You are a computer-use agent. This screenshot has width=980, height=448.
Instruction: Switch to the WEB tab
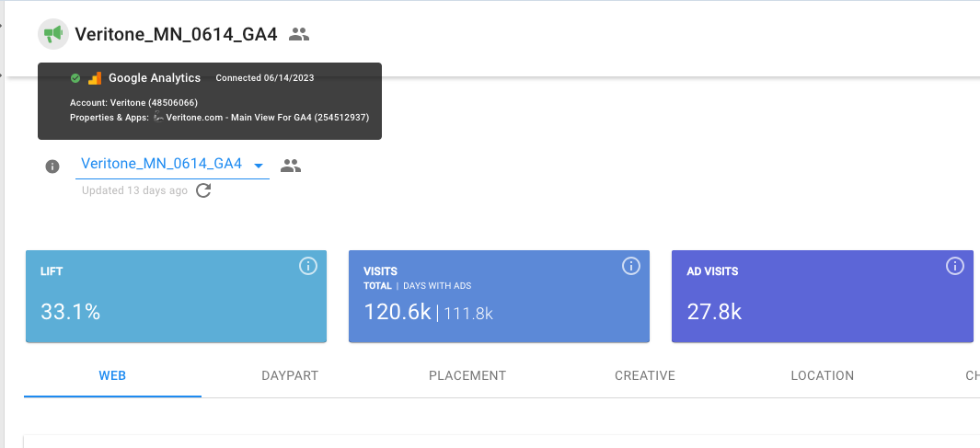112,375
